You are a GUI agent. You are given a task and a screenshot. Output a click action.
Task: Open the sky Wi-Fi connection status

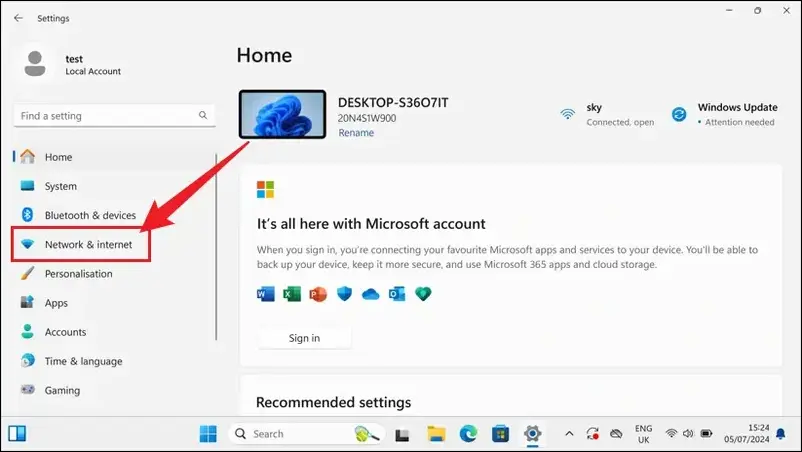coord(607,115)
